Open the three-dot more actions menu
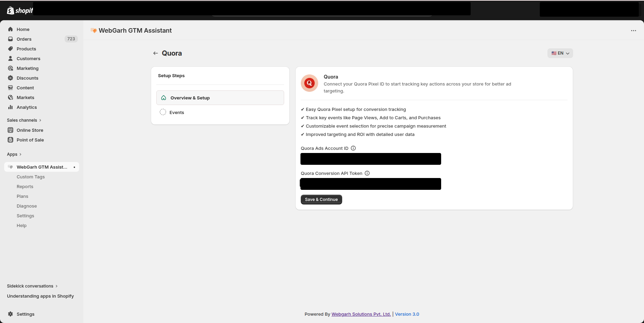The image size is (644, 323). pyautogui.click(x=634, y=31)
